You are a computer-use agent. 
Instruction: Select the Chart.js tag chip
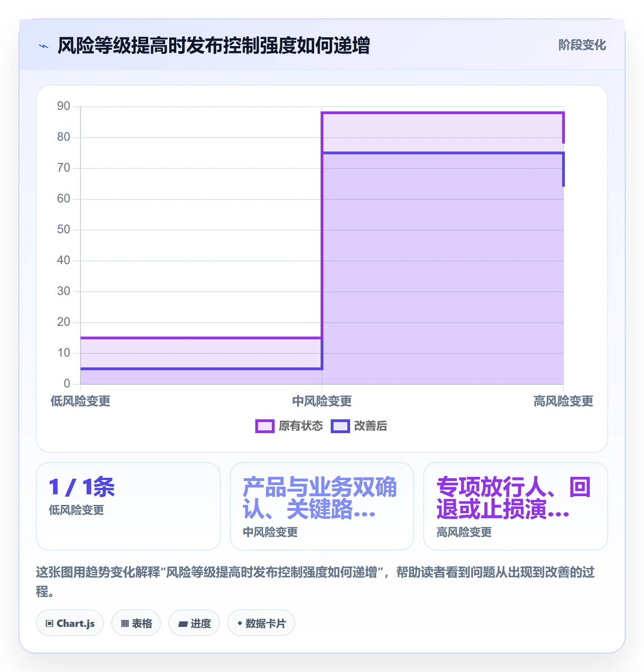click(x=70, y=623)
